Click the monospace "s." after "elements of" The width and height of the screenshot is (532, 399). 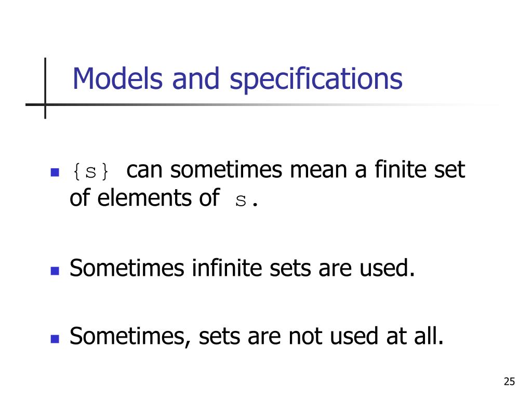[247, 201]
